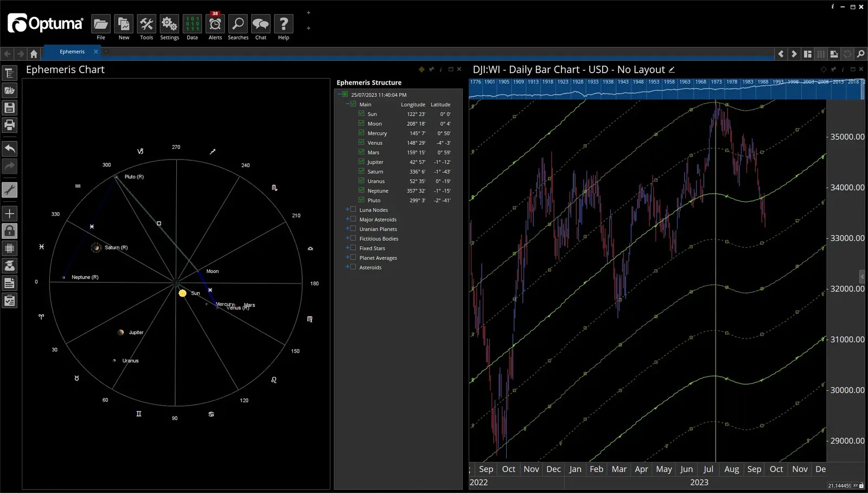Click the Longitude column header
This screenshot has height=493, width=868.
point(413,105)
